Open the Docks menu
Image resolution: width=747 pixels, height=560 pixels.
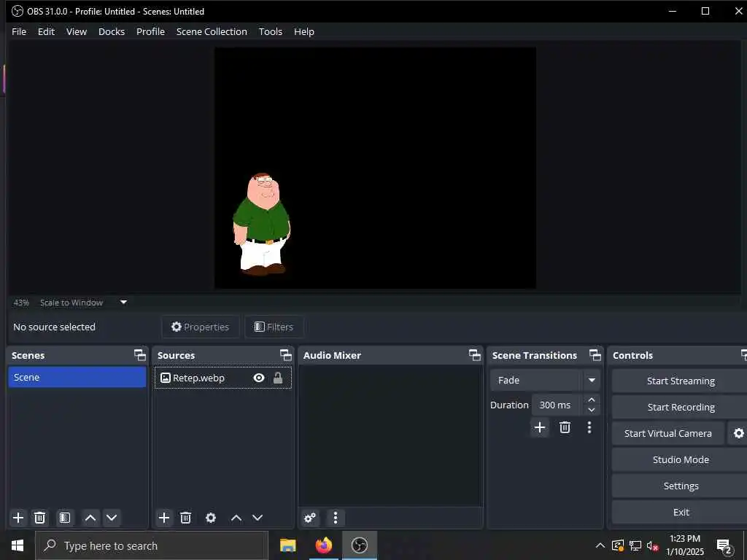point(112,31)
